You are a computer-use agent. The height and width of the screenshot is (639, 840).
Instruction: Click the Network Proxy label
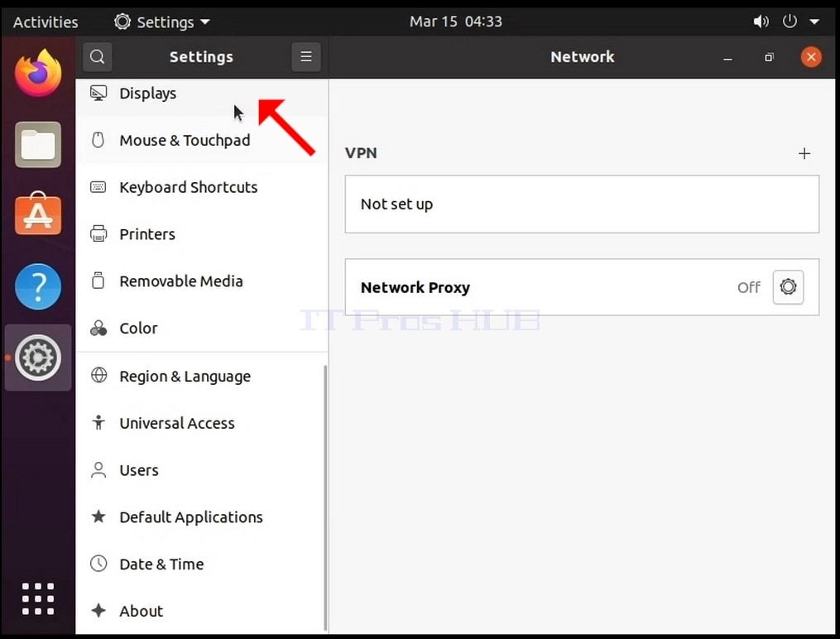click(415, 287)
